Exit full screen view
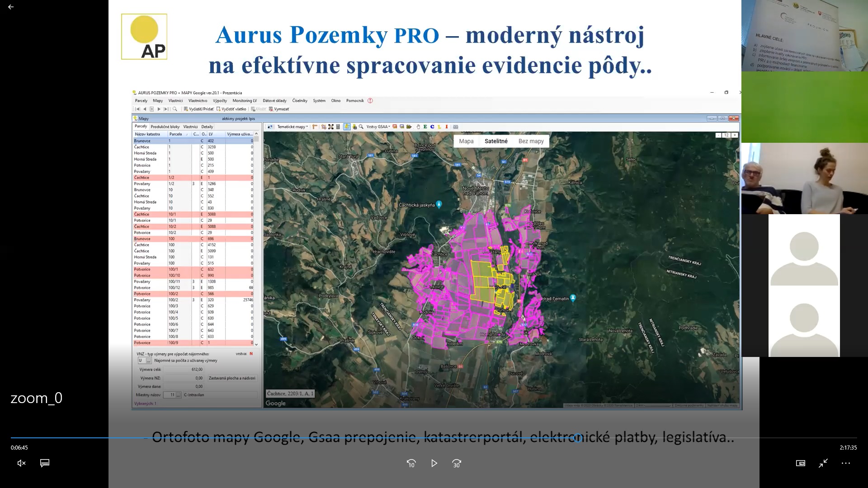 point(823,463)
